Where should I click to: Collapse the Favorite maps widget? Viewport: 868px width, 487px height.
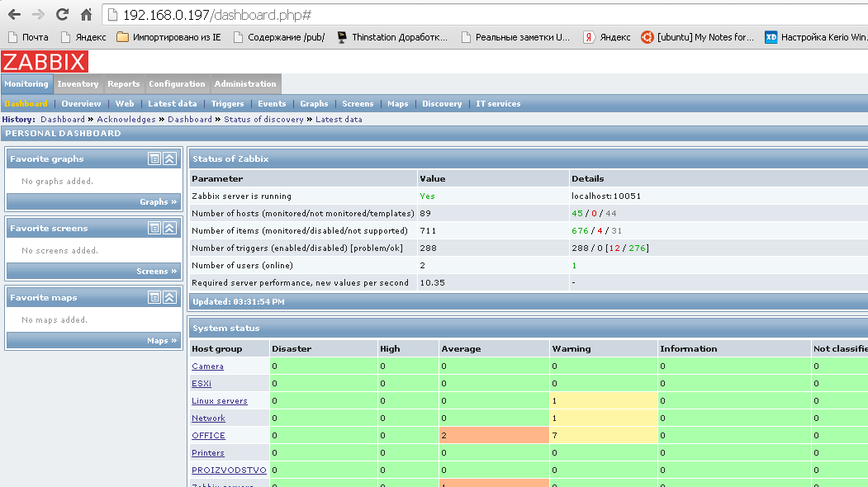169,297
